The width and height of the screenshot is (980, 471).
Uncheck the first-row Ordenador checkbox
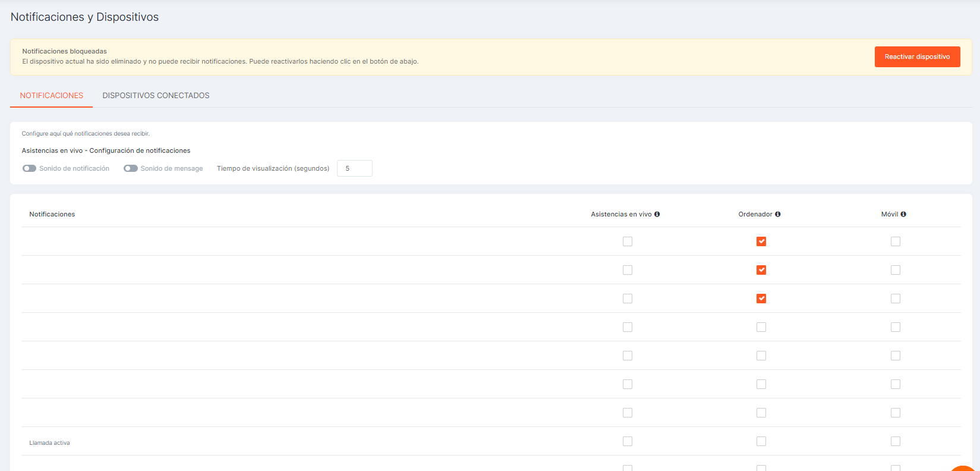[761, 241]
